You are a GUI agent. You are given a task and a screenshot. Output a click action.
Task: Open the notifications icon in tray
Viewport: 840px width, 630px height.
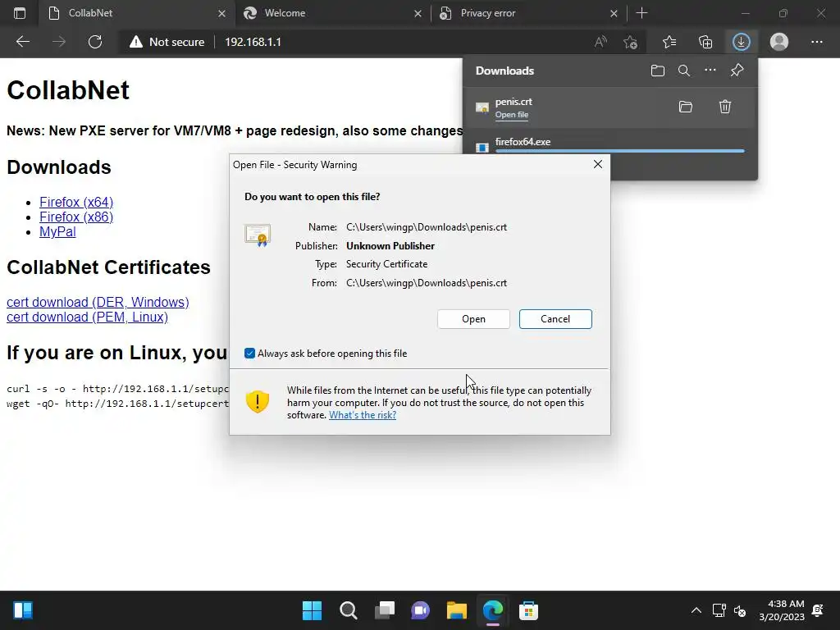pos(818,610)
